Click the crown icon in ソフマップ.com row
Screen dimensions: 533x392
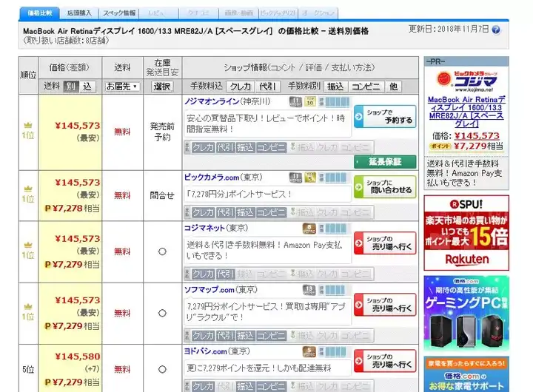click(x=28, y=306)
